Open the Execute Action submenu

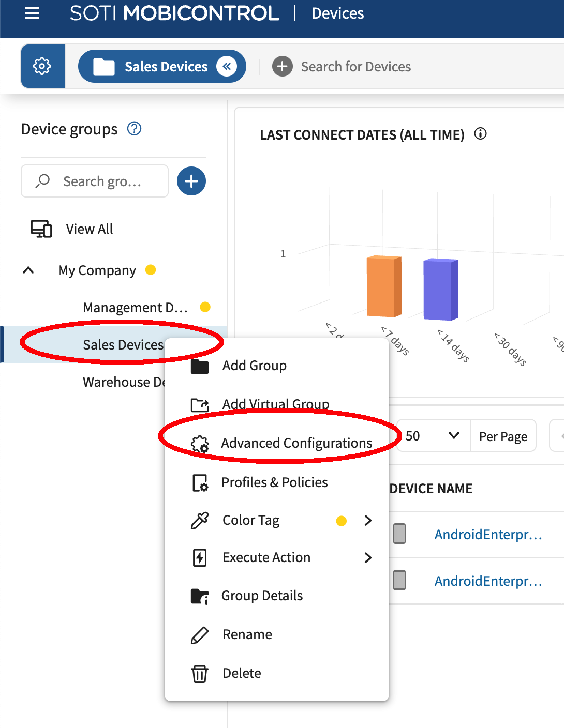pyautogui.click(x=277, y=557)
